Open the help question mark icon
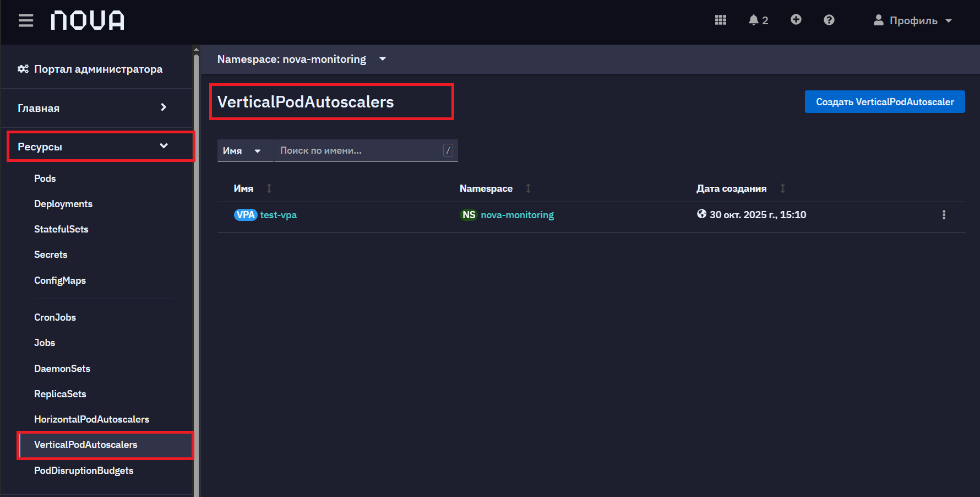980x497 pixels. (829, 20)
